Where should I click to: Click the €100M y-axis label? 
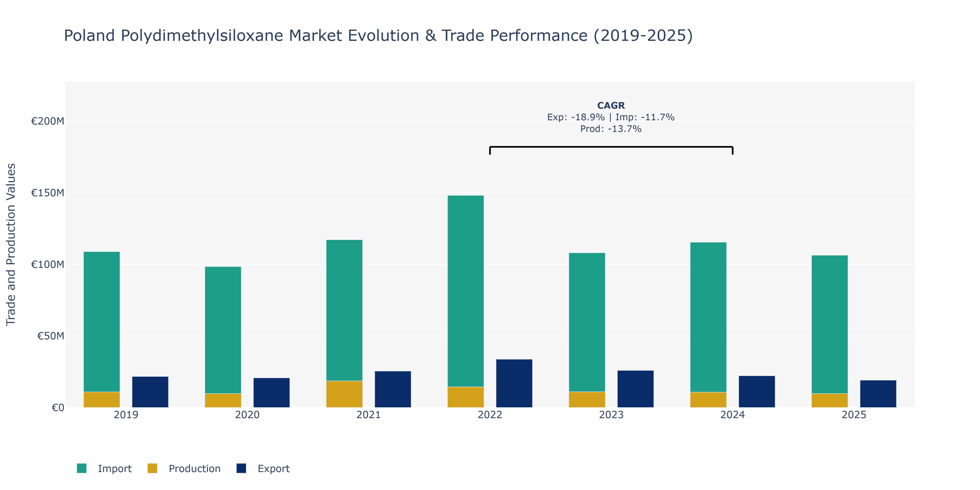click(48, 264)
